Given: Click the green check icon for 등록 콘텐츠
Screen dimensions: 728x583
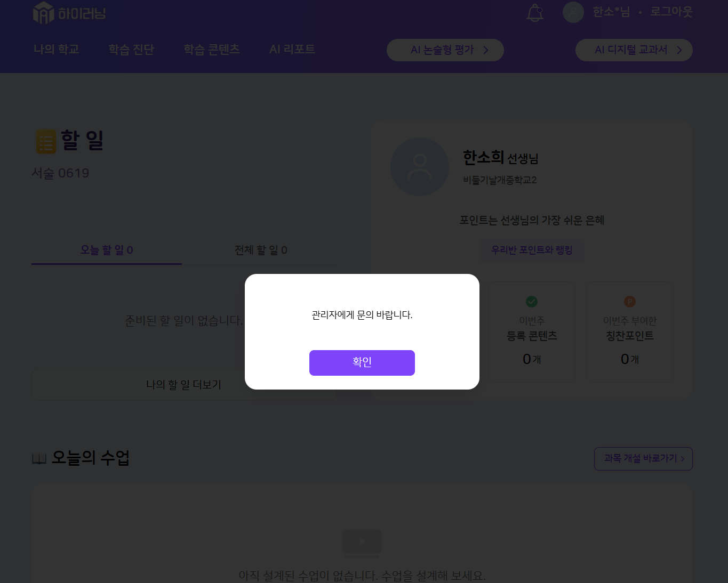Looking at the screenshot, I should 532,302.
